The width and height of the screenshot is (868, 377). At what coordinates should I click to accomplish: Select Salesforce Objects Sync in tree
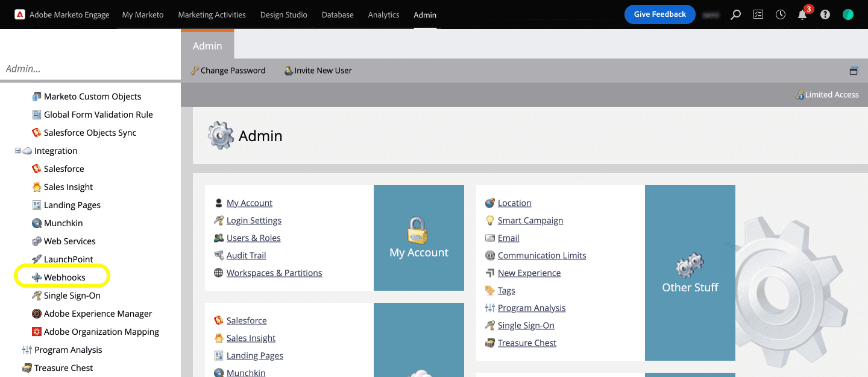point(90,133)
